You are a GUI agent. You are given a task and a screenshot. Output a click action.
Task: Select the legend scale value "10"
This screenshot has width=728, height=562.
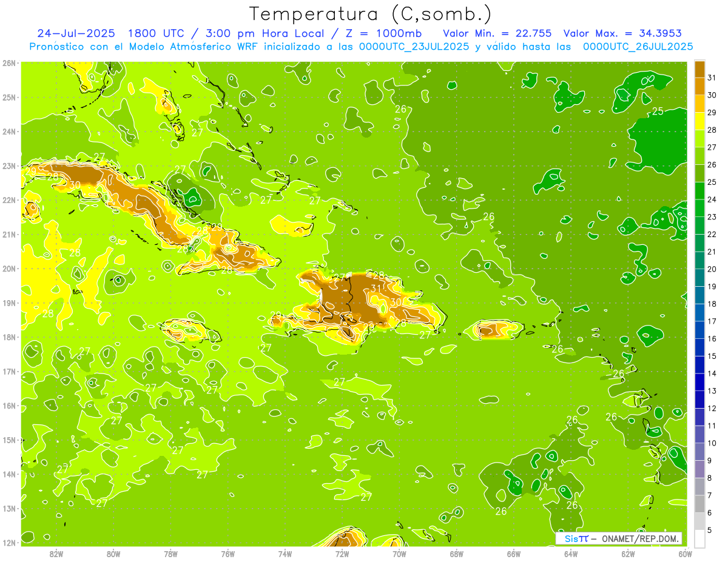click(712, 443)
